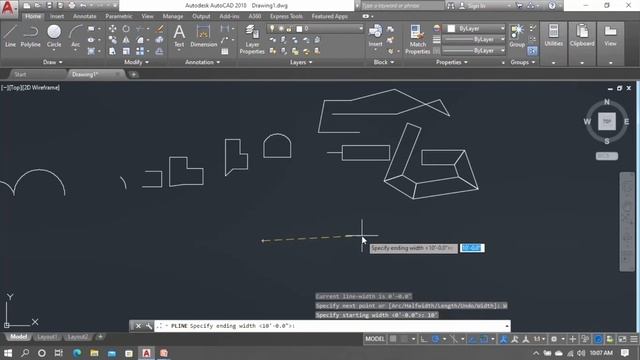Click the search keyword box in title bar
Screen dimensions: 640x360
(402, 6)
